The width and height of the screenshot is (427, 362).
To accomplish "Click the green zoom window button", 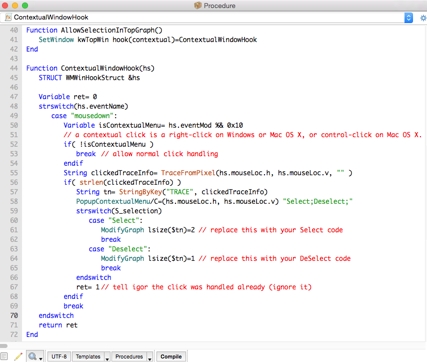I will click(x=25, y=5).
